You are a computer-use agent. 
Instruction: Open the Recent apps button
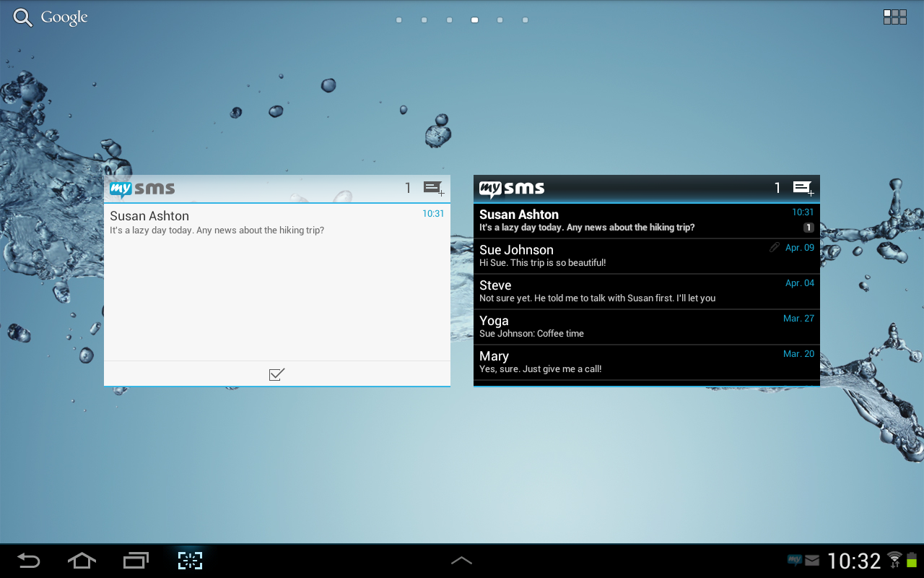click(136, 561)
